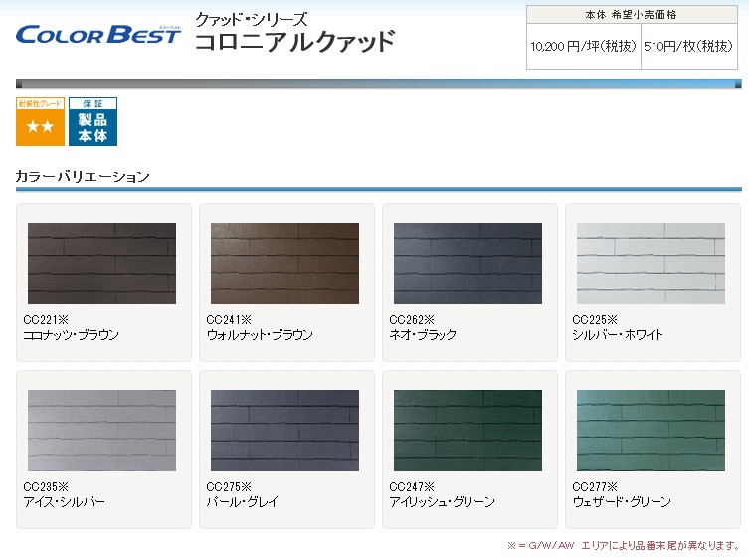The width and height of the screenshot is (749, 560).
Task: Click the ウェザード・グリーン color name
Action: tap(622, 502)
